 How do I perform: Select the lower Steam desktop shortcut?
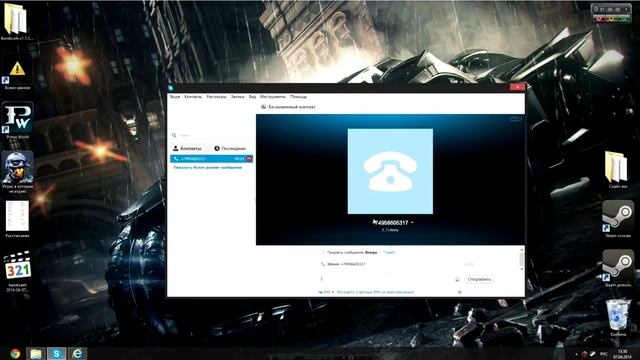click(618, 268)
